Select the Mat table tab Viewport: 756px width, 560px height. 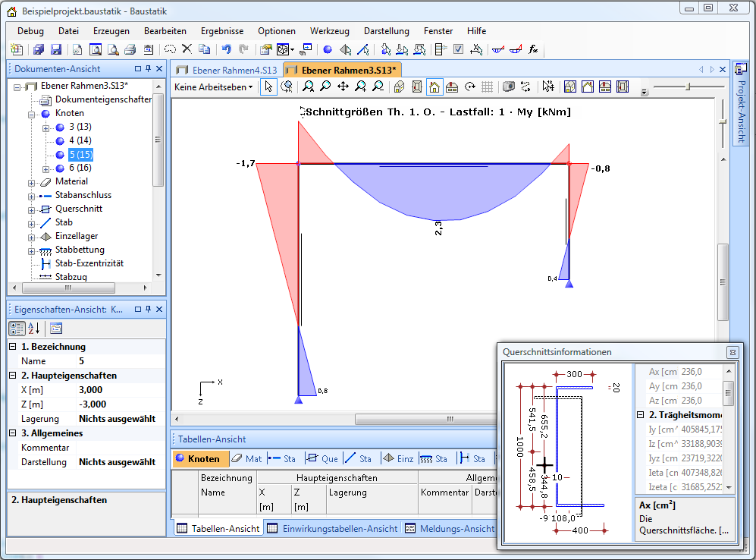(247, 459)
